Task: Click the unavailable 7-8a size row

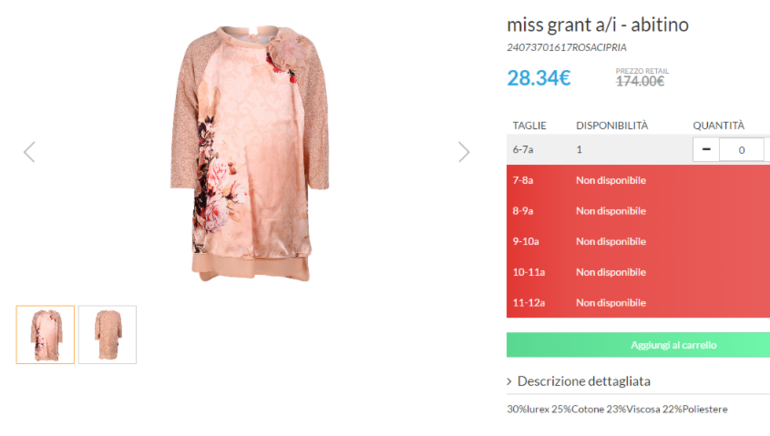Action: coord(638,180)
